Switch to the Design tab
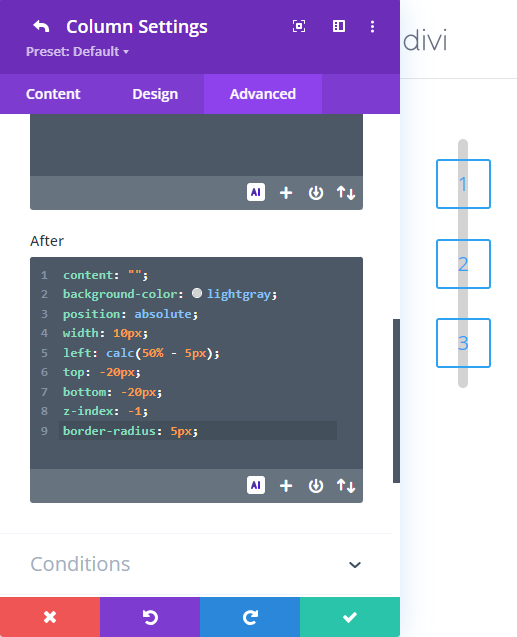Viewport: 517px width, 637px height. 155,94
